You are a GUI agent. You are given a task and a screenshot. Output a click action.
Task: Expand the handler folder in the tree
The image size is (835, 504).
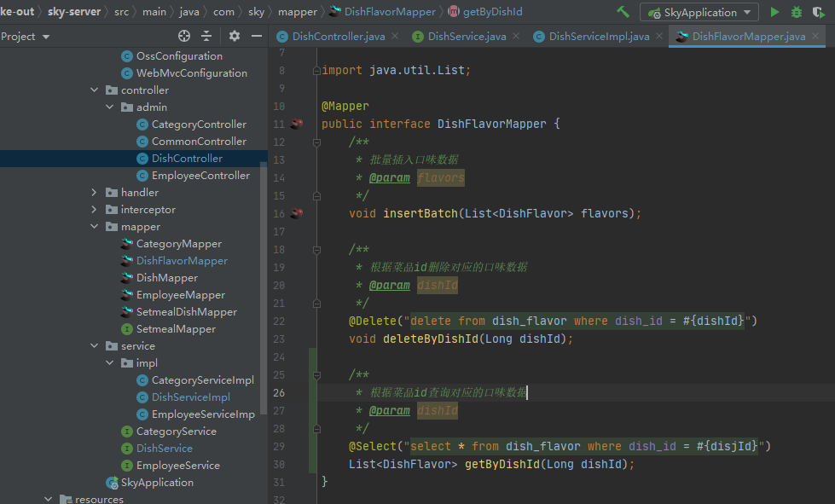[x=94, y=193]
